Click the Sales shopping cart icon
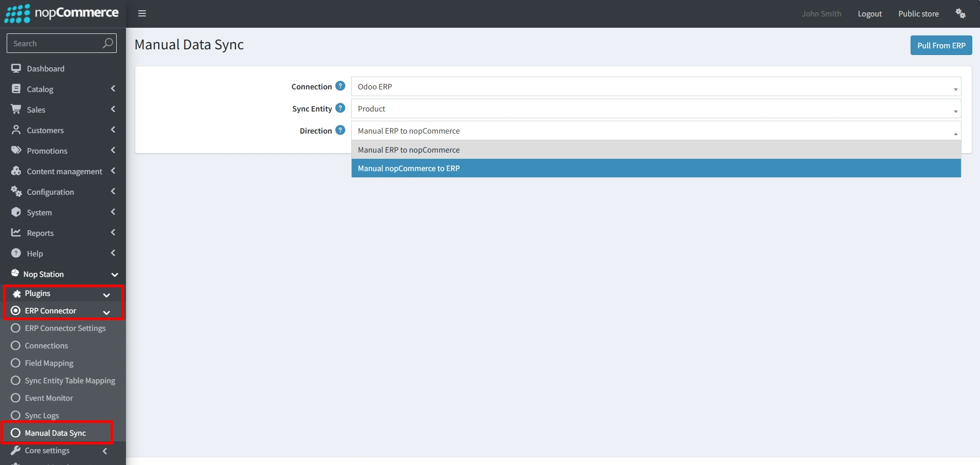This screenshot has width=980, height=465. click(x=16, y=109)
